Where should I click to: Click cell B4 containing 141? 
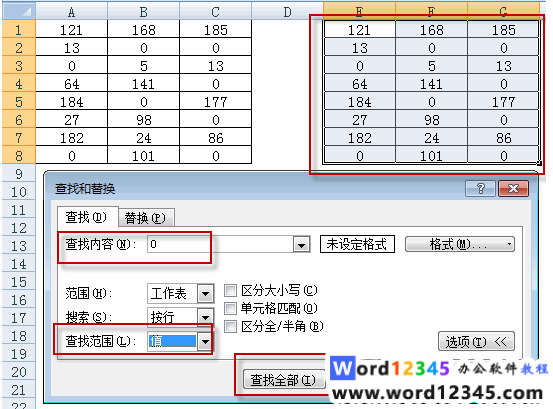(144, 83)
